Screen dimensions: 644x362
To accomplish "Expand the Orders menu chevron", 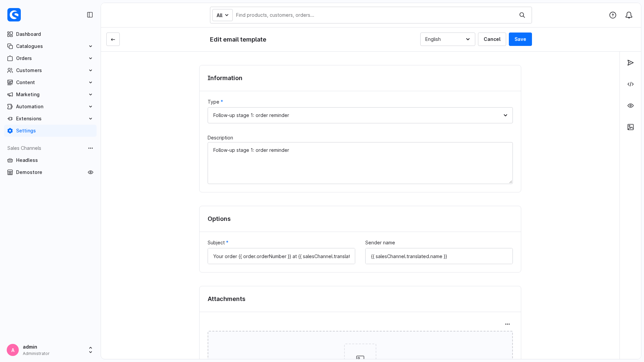I will [91, 58].
